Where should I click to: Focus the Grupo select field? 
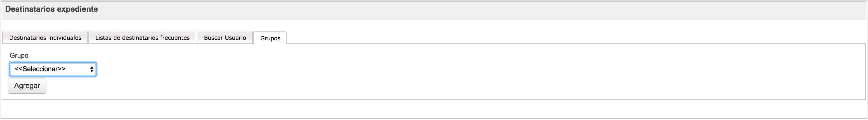point(53,69)
